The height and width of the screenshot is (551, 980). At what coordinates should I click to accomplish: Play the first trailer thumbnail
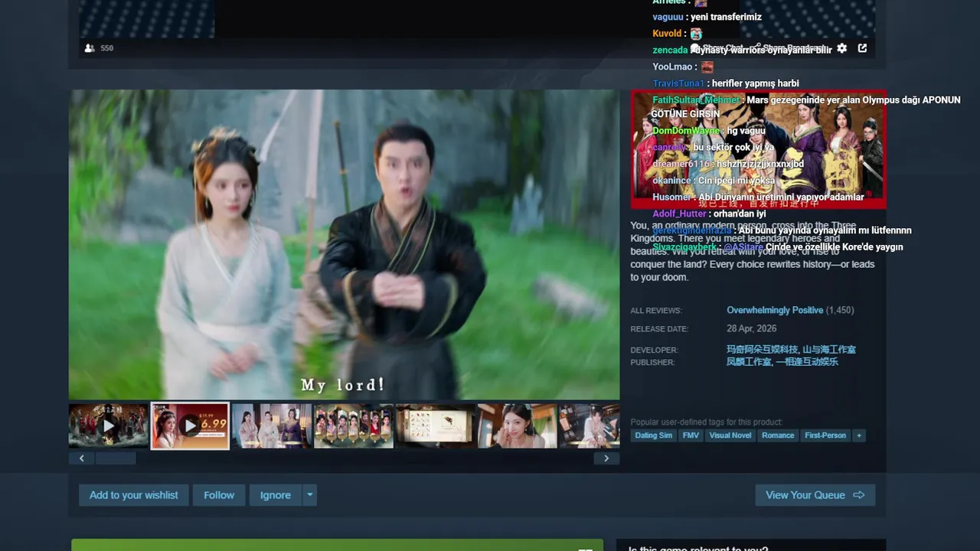point(108,425)
